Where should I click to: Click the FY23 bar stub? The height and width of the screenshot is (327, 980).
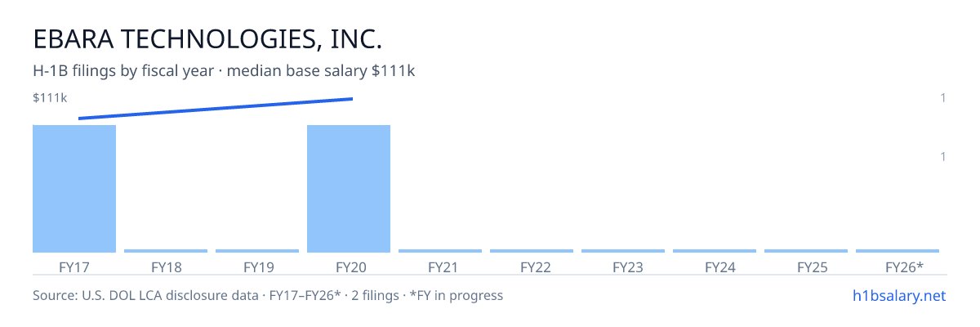623,251
